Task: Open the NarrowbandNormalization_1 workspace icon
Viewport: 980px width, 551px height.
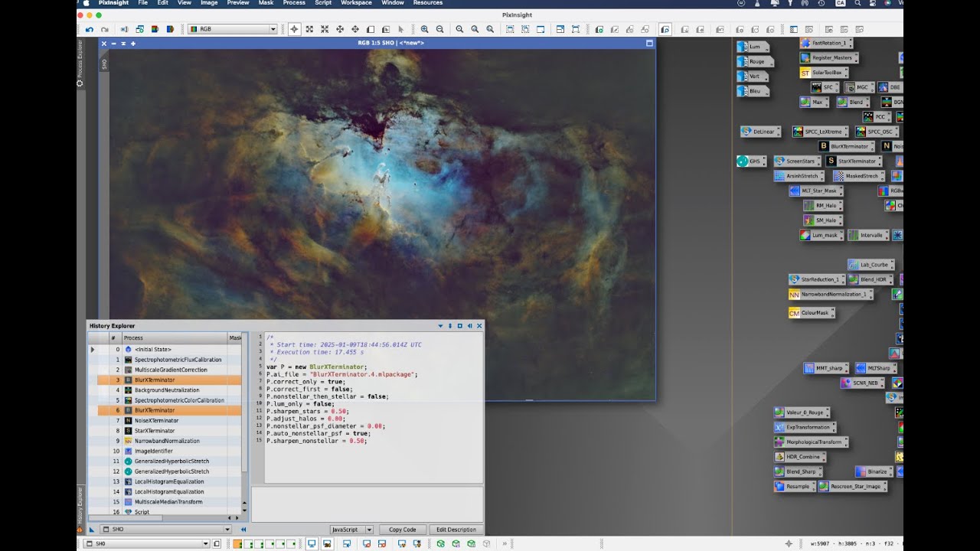Action: click(x=831, y=294)
